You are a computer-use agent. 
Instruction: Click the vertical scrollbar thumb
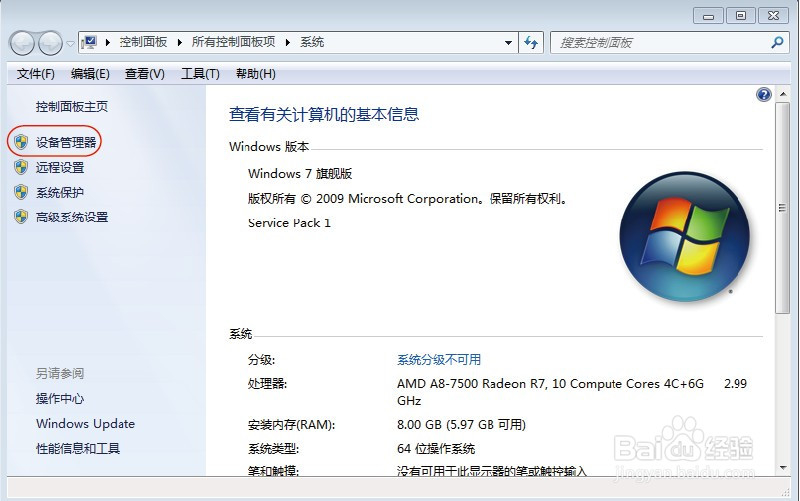[782, 208]
